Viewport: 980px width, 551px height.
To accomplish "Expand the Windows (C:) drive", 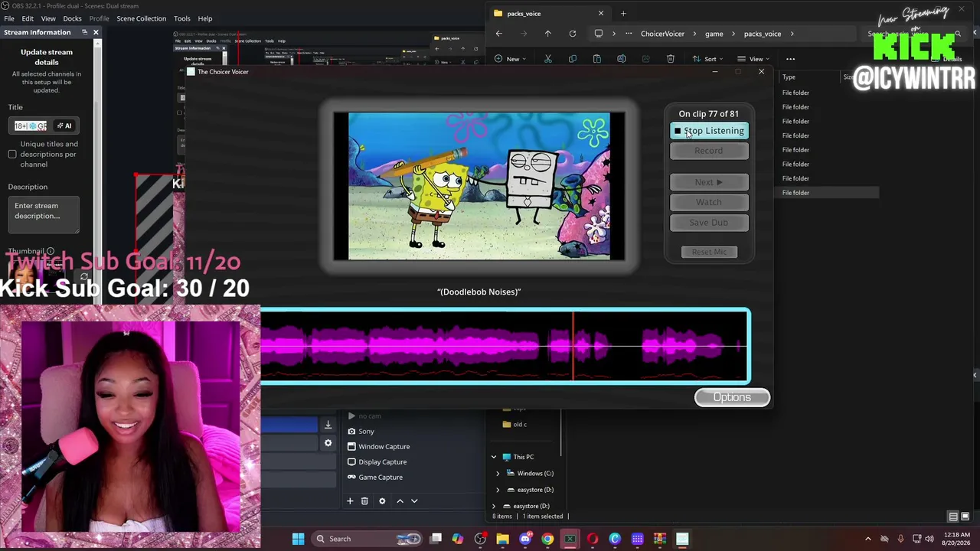I will pos(498,474).
